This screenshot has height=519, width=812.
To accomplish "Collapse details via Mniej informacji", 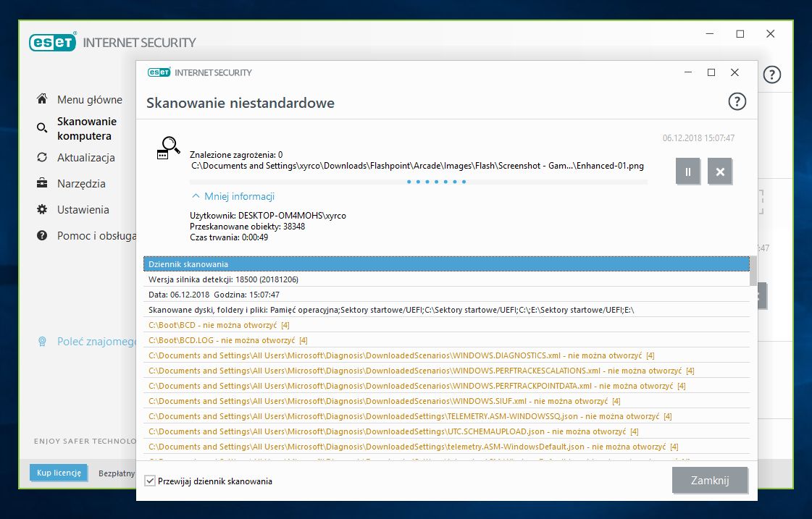I will pos(233,196).
